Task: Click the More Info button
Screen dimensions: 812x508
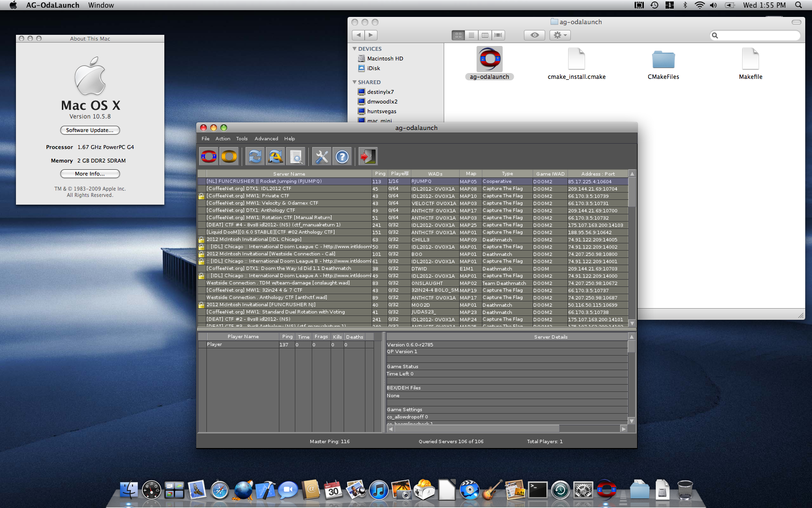Action: tap(90, 174)
